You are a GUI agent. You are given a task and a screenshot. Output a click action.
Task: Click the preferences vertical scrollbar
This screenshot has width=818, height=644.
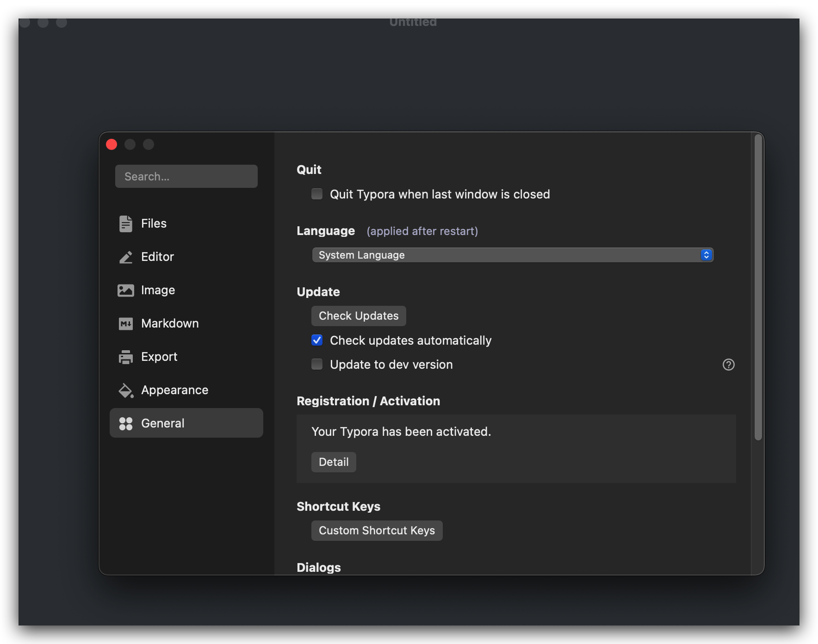click(x=758, y=287)
